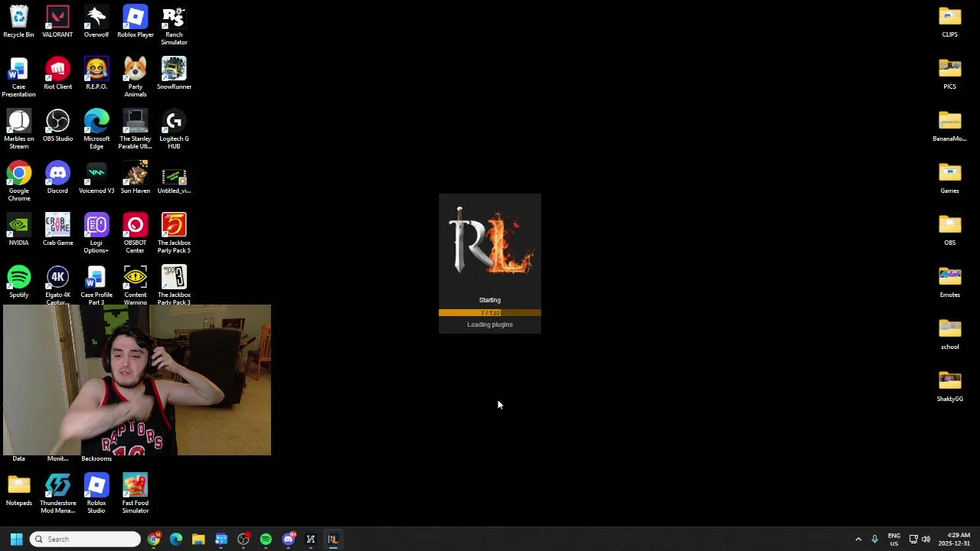The height and width of the screenshot is (551, 980).
Task: Select the BananaMo... folder on desktop
Action: pos(949,126)
